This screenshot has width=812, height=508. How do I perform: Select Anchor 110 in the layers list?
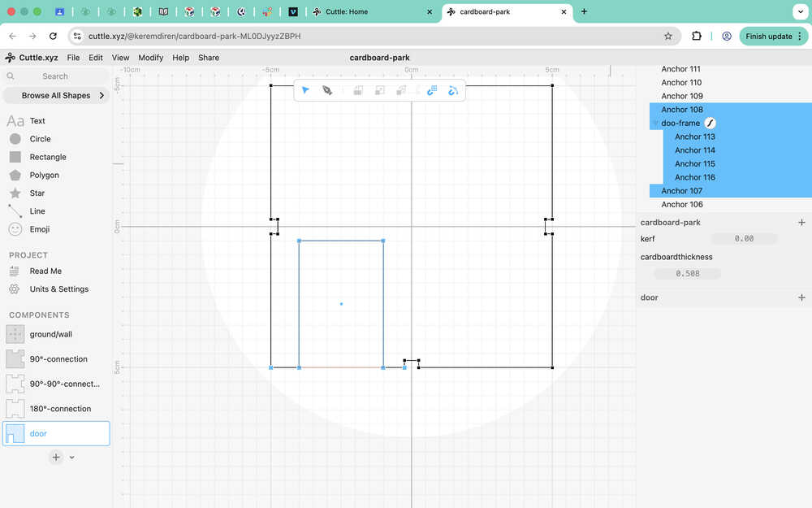pyautogui.click(x=681, y=82)
